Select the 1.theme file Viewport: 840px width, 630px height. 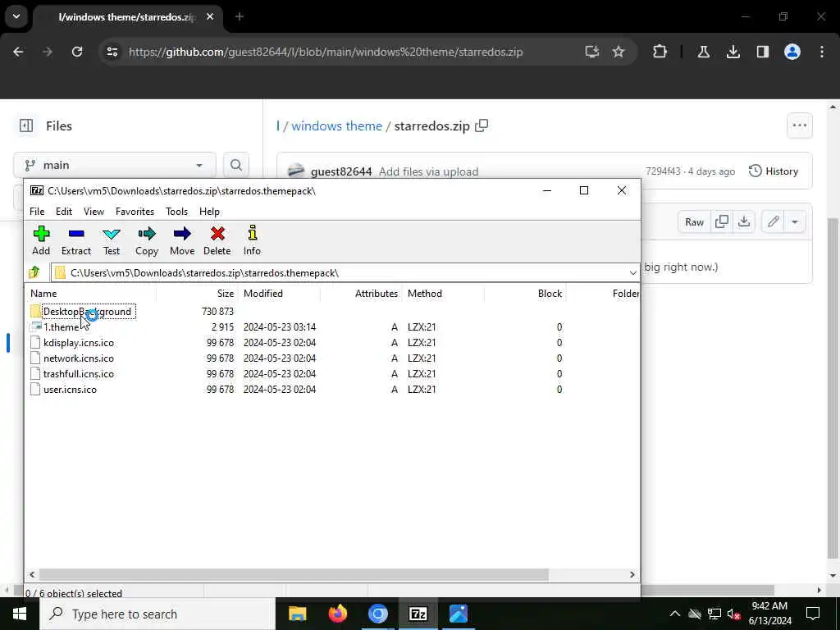click(x=61, y=326)
